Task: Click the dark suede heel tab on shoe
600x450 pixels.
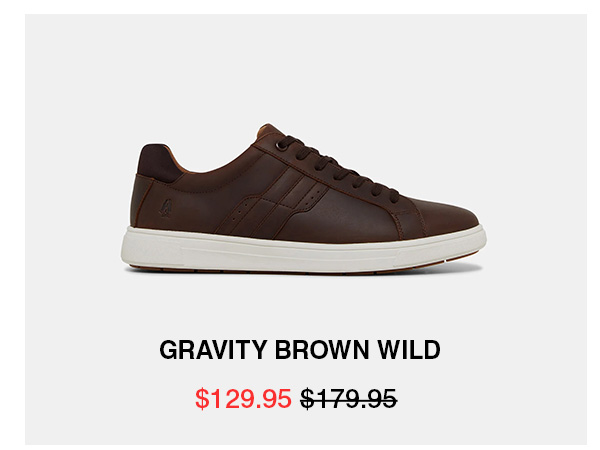Action: click(158, 163)
